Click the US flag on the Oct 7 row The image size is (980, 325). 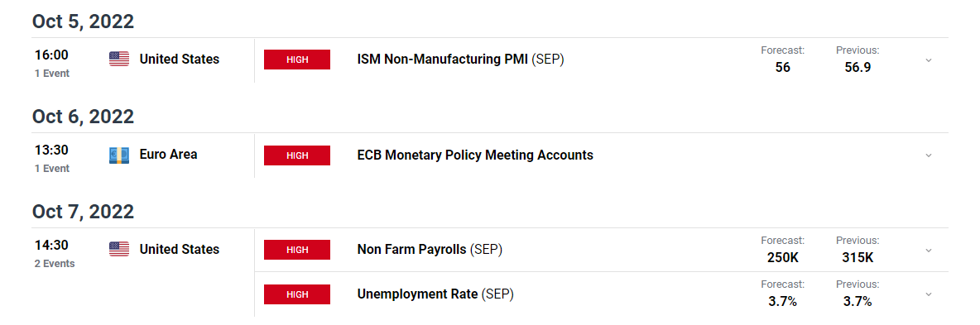(x=118, y=250)
